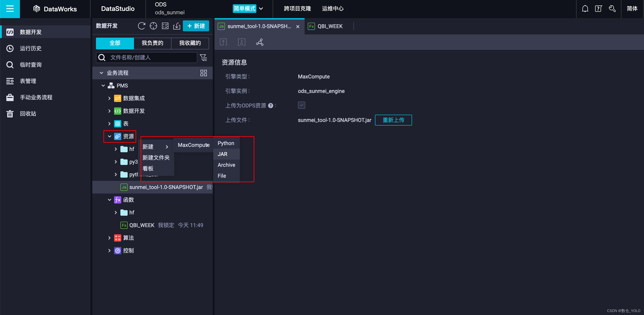
Task: Select the 我收藏的 filter tab
Action: pyautogui.click(x=190, y=43)
